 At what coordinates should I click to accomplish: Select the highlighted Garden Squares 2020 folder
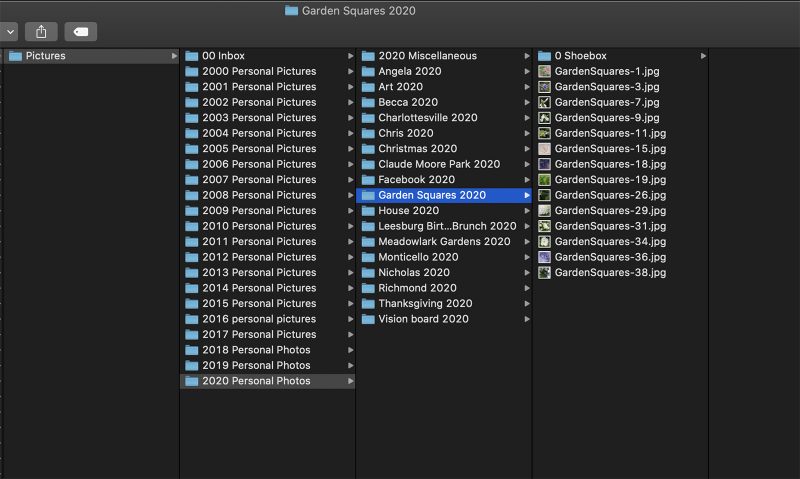click(x=444, y=195)
